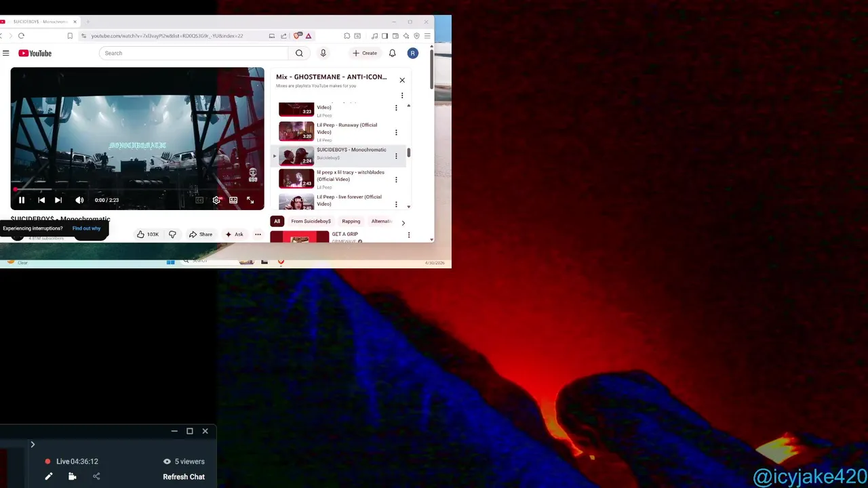
Task: Show more filter chips with the arrow
Action: tap(403, 222)
